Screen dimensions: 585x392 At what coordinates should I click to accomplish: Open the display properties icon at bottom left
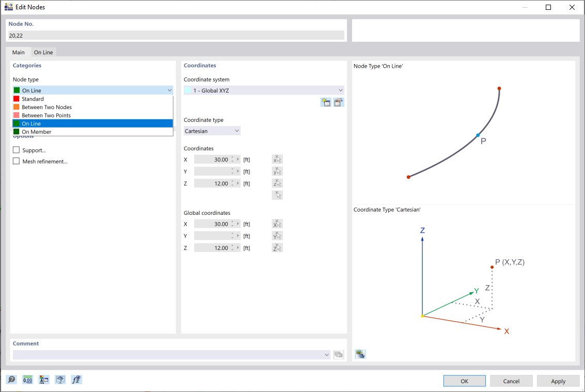pyautogui.click(x=44, y=380)
